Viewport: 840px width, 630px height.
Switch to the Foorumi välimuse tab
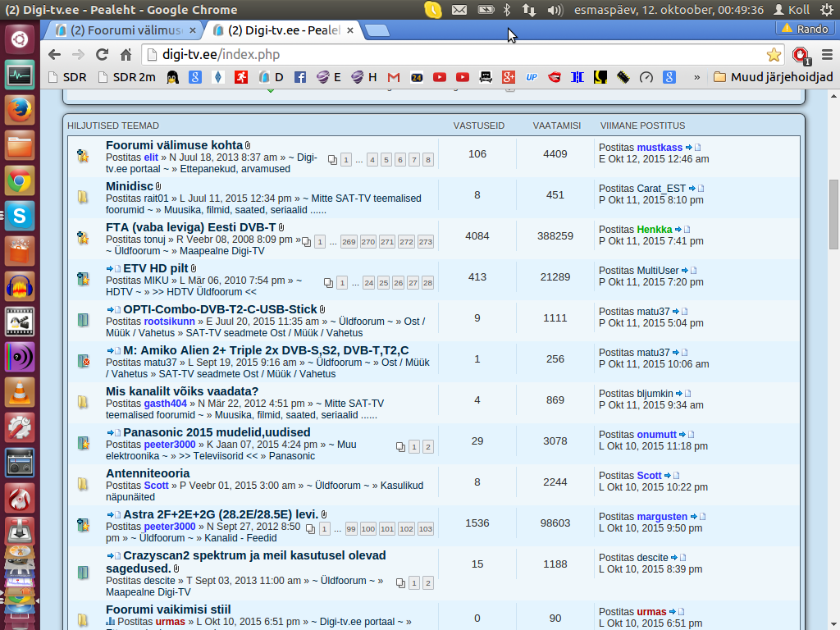point(126,30)
